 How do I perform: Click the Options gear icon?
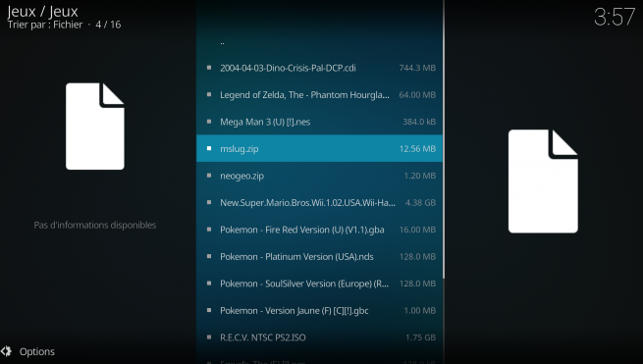pyautogui.click(x=6, y=351)
